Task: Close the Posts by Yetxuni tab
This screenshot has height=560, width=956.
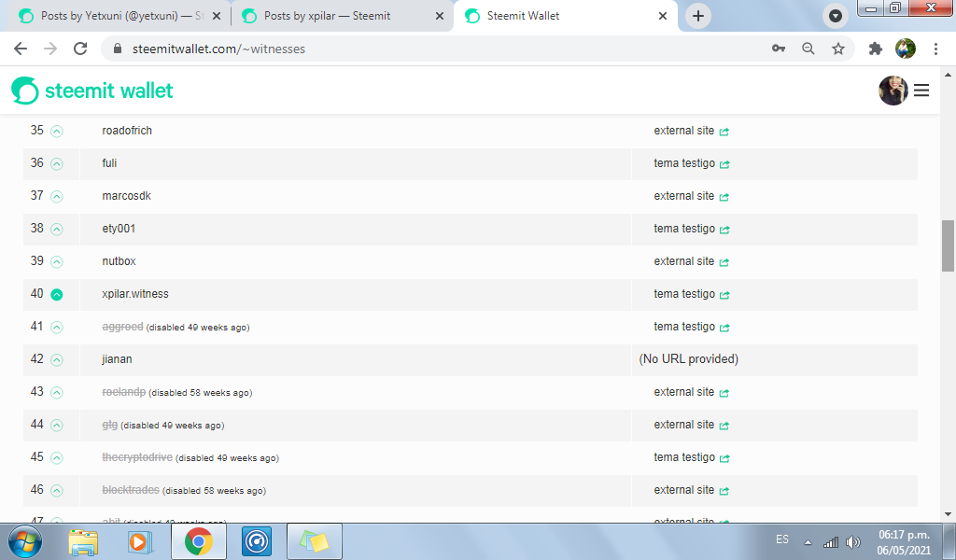Action: [x=217, y=17]
